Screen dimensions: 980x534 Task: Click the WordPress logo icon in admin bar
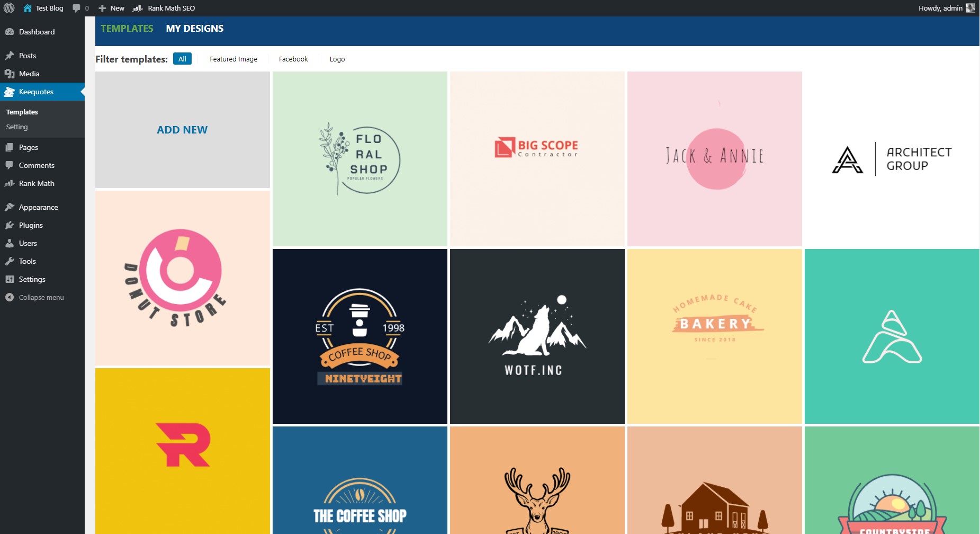click(9, 8)
